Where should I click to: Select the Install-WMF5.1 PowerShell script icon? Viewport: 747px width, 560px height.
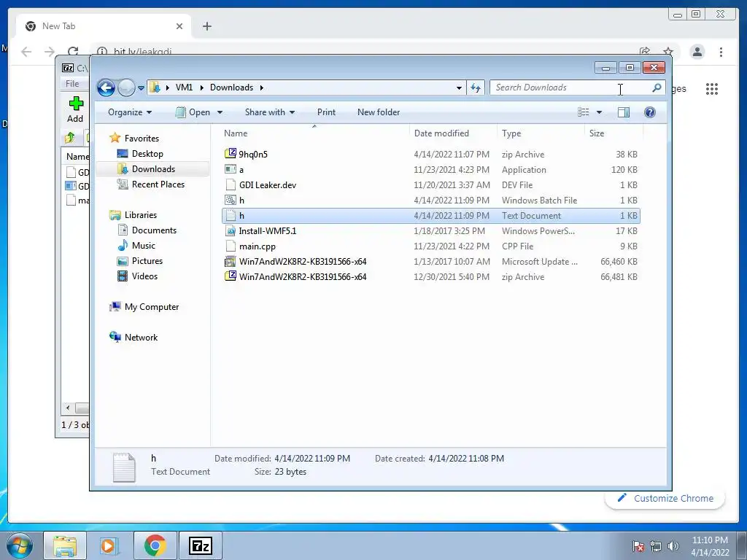[231, 231]
